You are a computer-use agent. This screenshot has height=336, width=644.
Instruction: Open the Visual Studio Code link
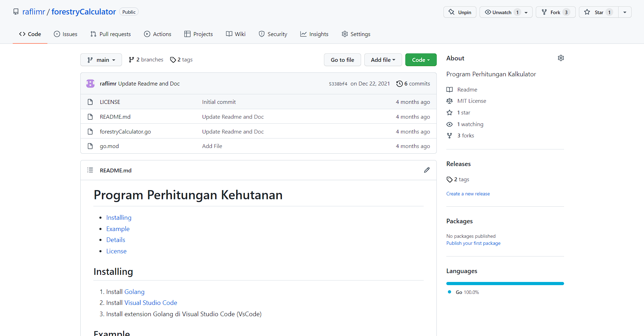(x=151, y=303)
